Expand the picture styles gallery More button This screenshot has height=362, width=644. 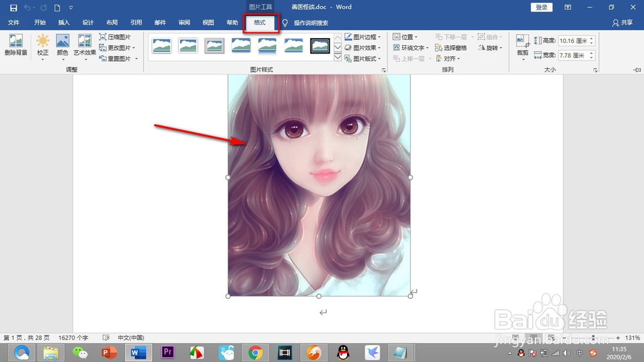(x=337, y=57)
